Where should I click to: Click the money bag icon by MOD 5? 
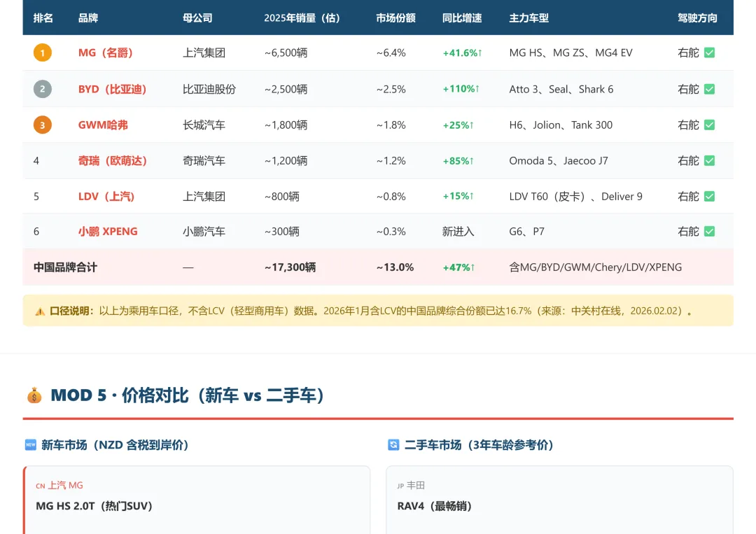tap(34, 395)
